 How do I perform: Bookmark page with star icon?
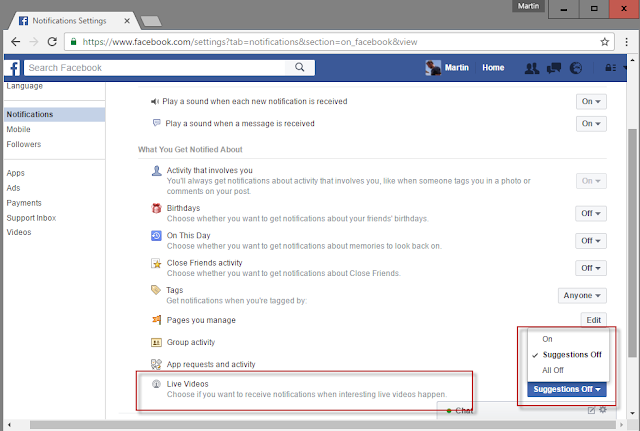[604, 42]
